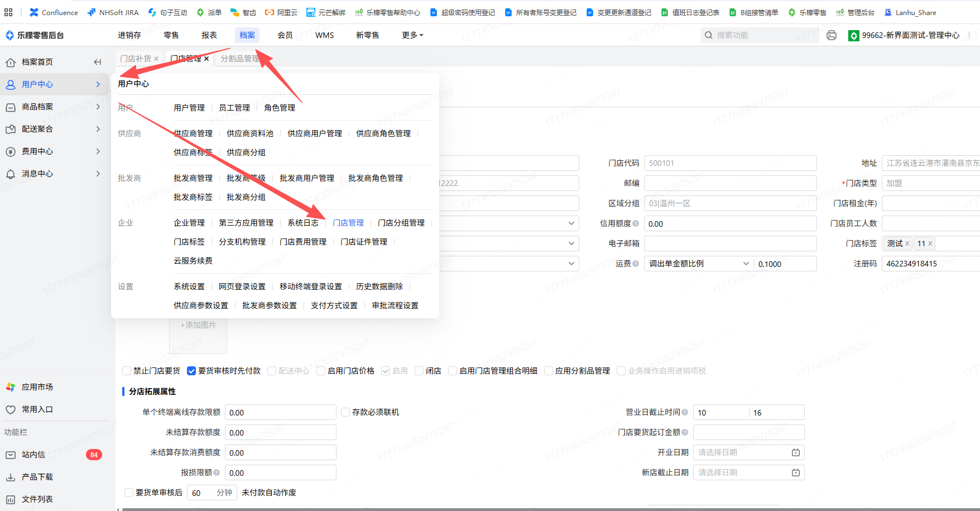Expand the 用户中心 sidebar chevron
This screenshot has width=980, height=511.
pos(98,84)
